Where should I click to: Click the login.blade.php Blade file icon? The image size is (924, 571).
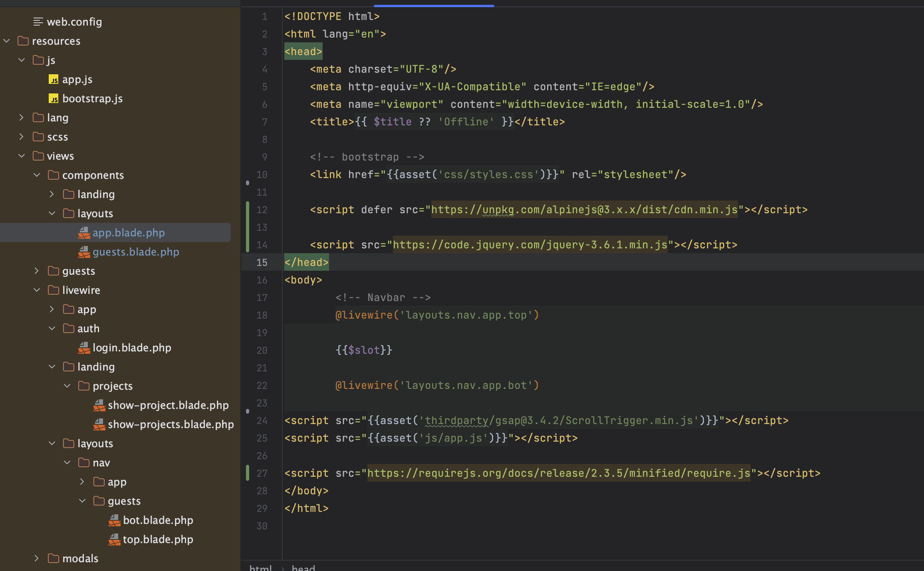[x=84, y=348]
